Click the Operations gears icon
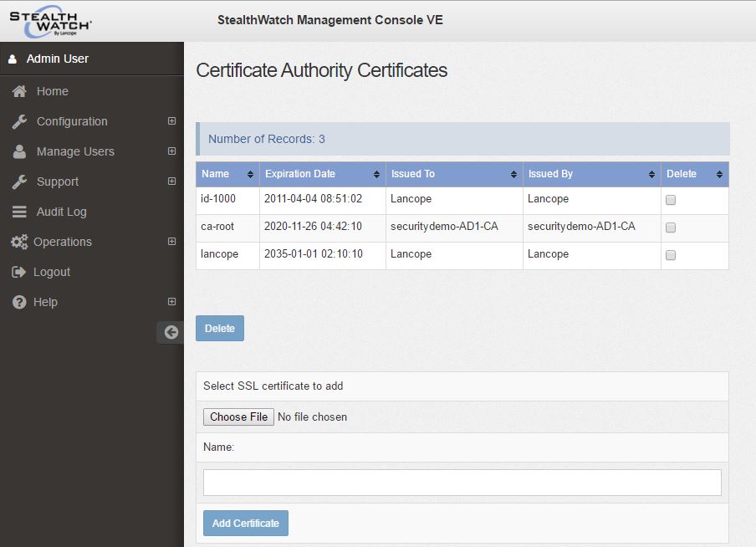756x547 pixels. (19, 242)
